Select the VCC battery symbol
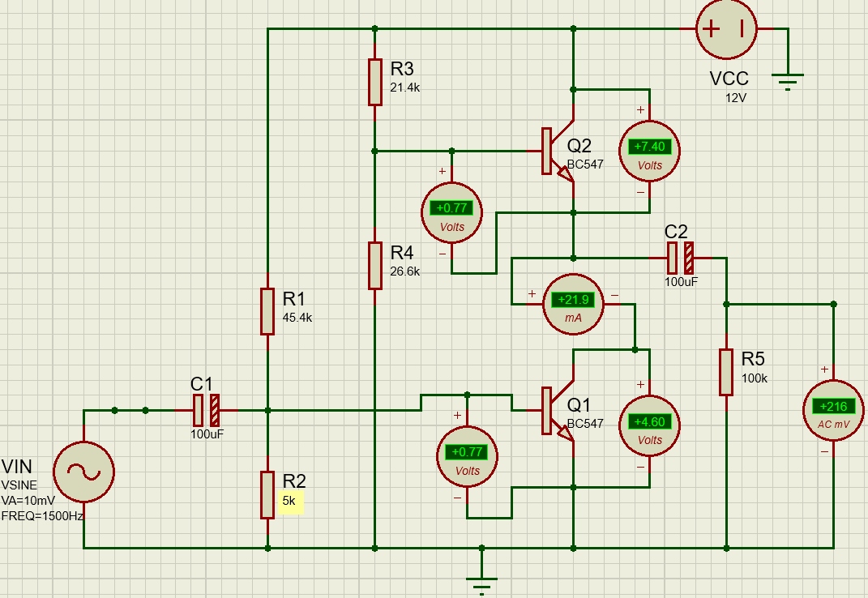The image size is (868, 598). pos(725,29)
